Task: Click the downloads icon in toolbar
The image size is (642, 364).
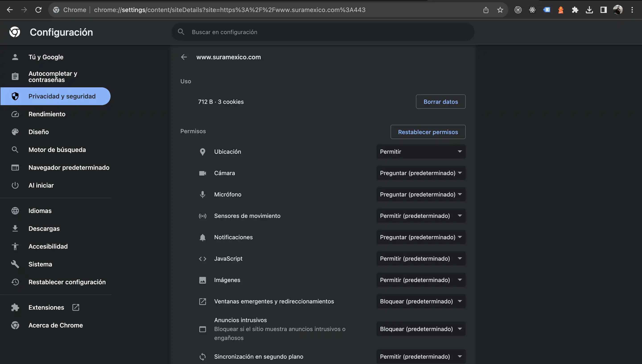Action: (x=589, y=10)
